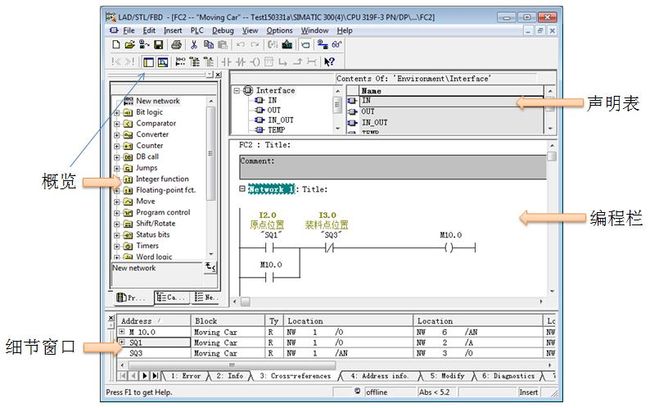Select the Status bits folder icon
This screenshot has height=408, width=650.
[129, 235]
